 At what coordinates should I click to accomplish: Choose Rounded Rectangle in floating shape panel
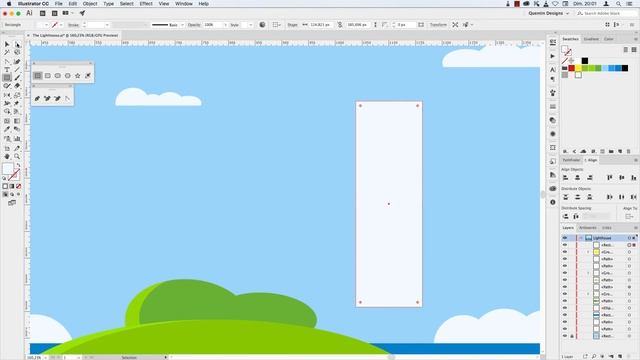tap(48, 76)
